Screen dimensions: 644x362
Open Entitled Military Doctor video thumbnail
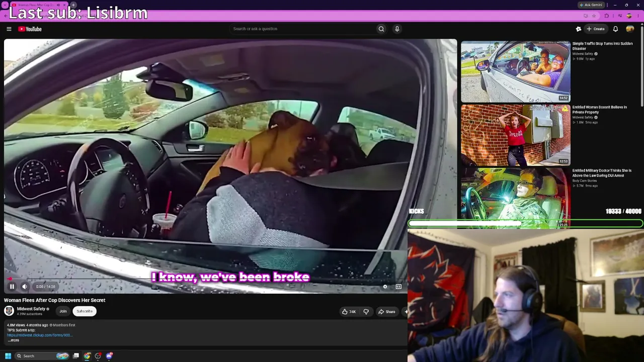[x=516, y=198]
